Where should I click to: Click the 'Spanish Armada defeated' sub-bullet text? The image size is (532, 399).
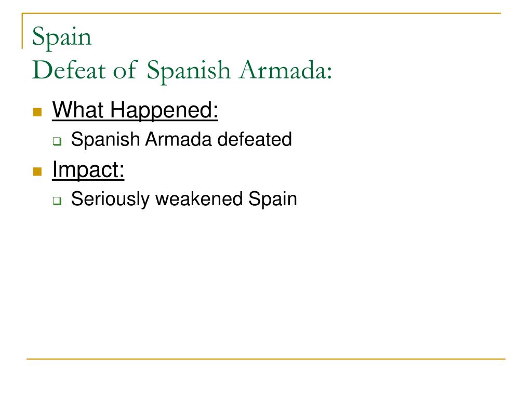point(181,139)
